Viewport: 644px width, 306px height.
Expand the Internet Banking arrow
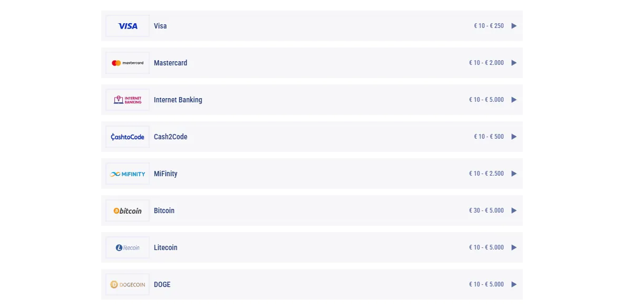click(514, 100)
